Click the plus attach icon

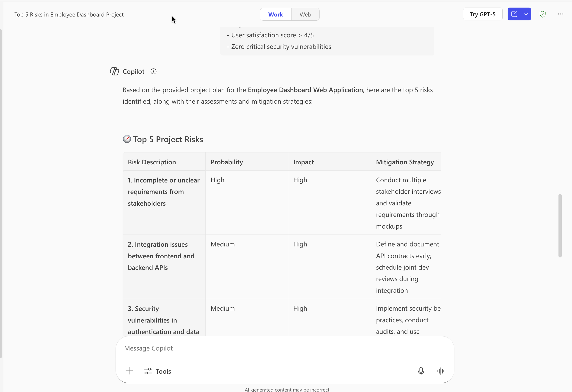[129, 371]
